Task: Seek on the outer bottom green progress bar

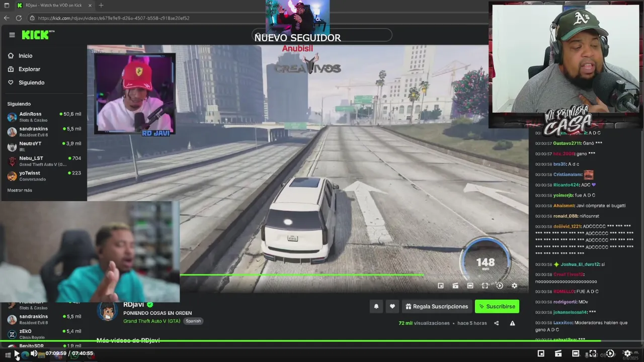Action: click(x=322, y=341)
